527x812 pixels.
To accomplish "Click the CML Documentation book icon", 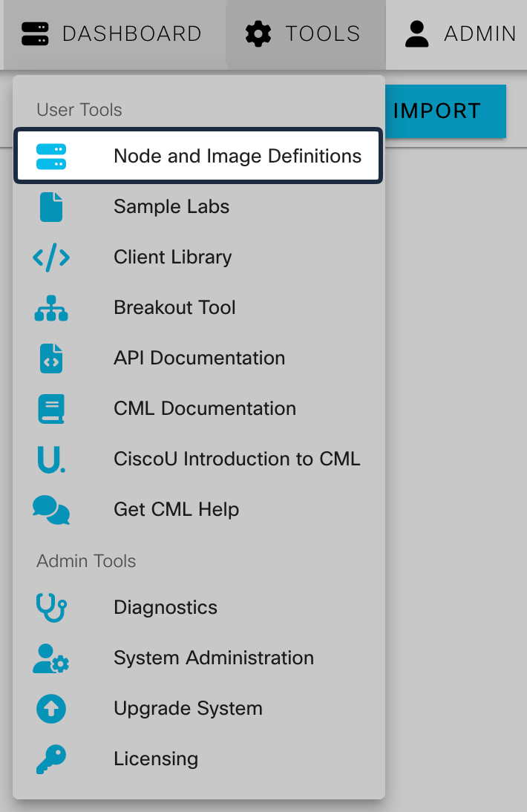I will [x=51, y=409].
